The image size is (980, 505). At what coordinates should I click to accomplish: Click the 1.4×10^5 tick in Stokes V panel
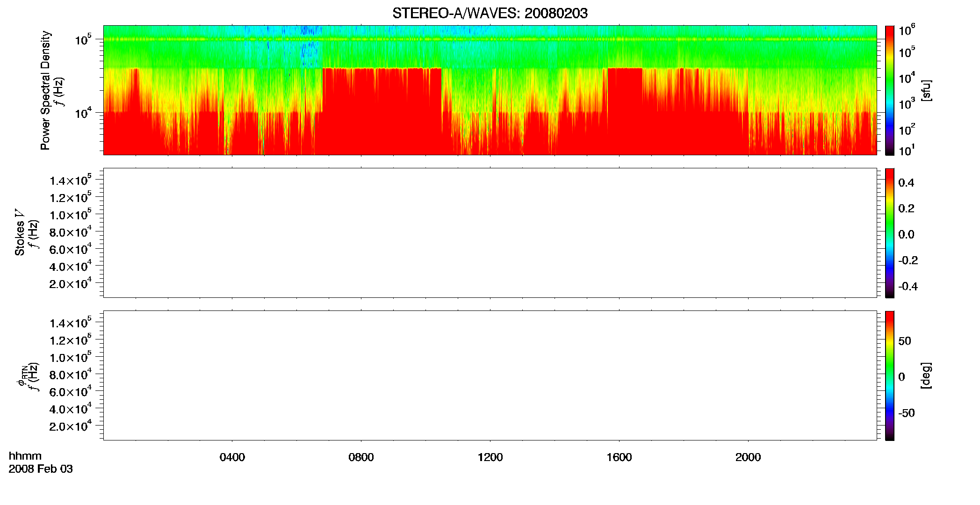pyautogui.click(x=71, y=180)
